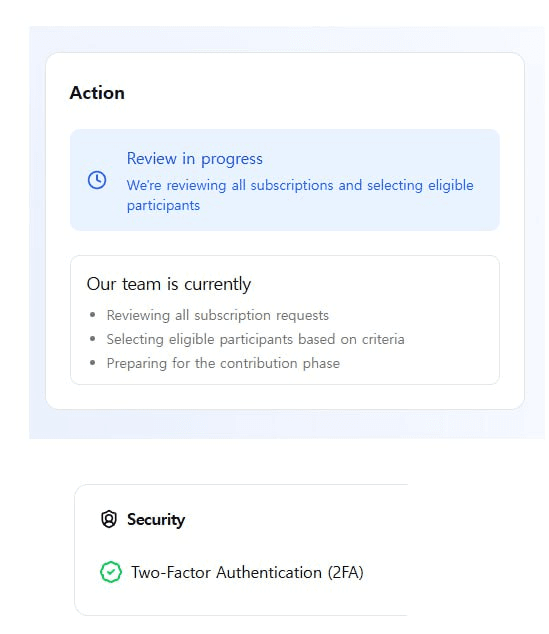Select Reviewing all subscription requests item
The height and width of the screenshot is (634, 549).
click(217, 315)
